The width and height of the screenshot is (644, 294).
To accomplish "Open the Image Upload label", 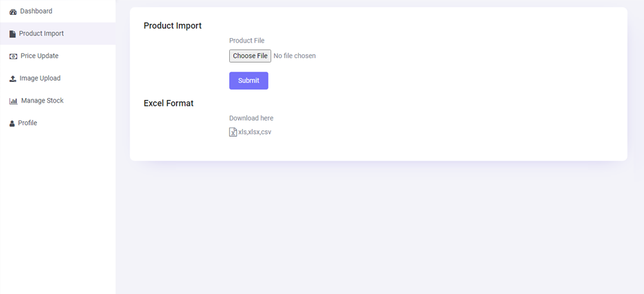I will 40,78.
